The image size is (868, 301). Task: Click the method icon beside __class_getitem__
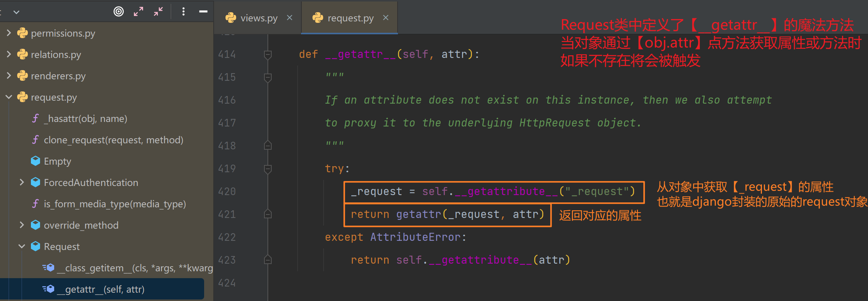click(x=48, y=268)
